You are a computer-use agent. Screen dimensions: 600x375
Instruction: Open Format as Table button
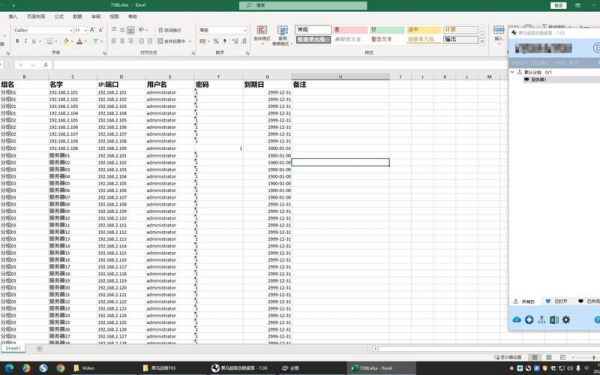[282, 36]
